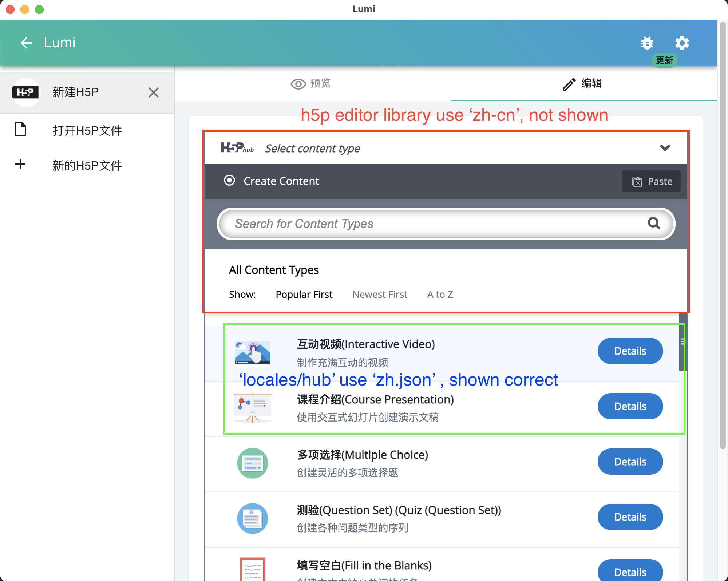Create a file via the 新的H5P文件 plus icon
Image resolution: width=728 pixels, height=581 pixels.
tap(21, 164)
